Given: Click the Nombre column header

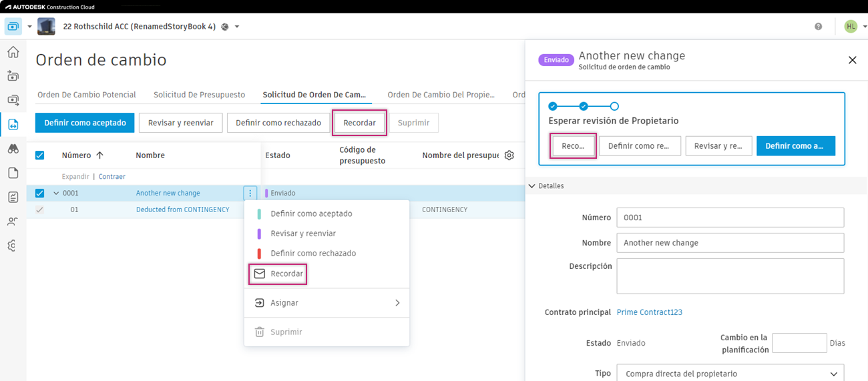Looking at the screenshot, I should [150, 155].
